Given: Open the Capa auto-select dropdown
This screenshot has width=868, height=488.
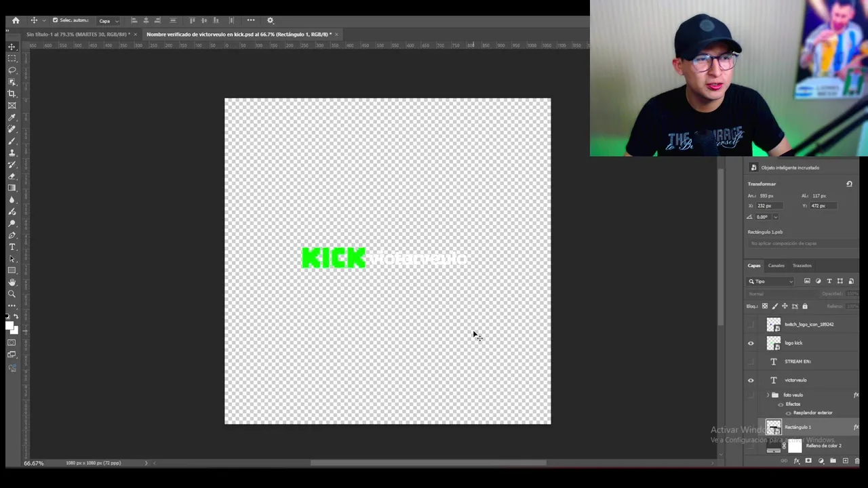Looking at the screenshot, I should coord(108,20).
